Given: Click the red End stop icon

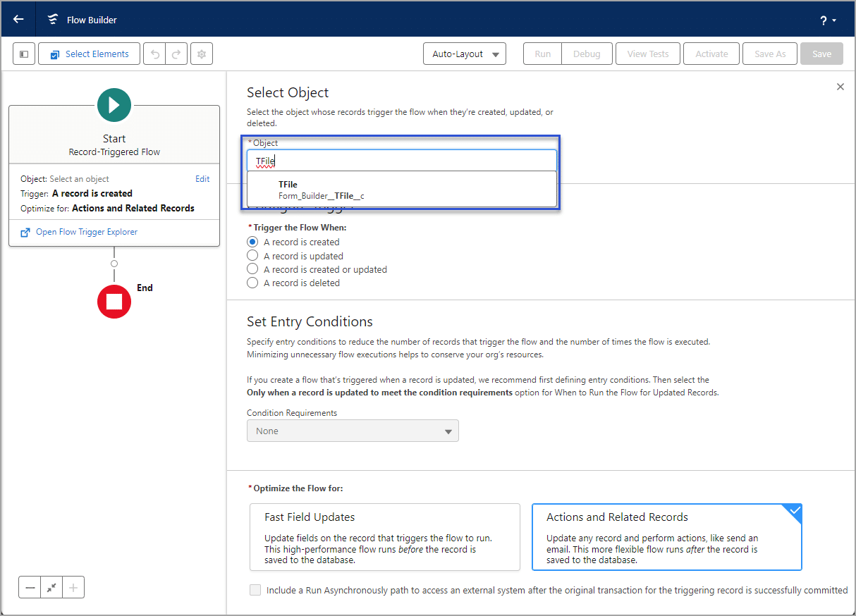Looking at the screenshot, I should click(x=114, y=302).
